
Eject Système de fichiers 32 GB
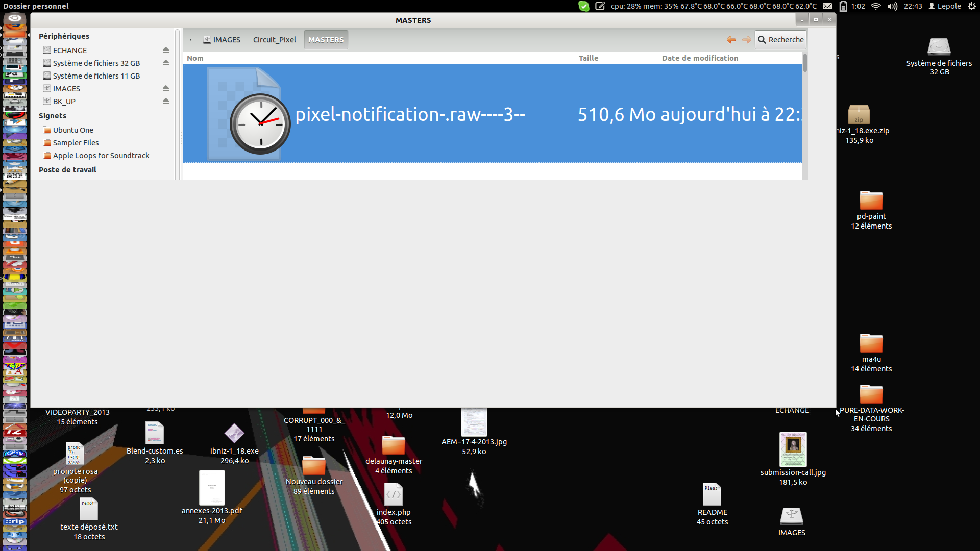(x=166, y=63)
